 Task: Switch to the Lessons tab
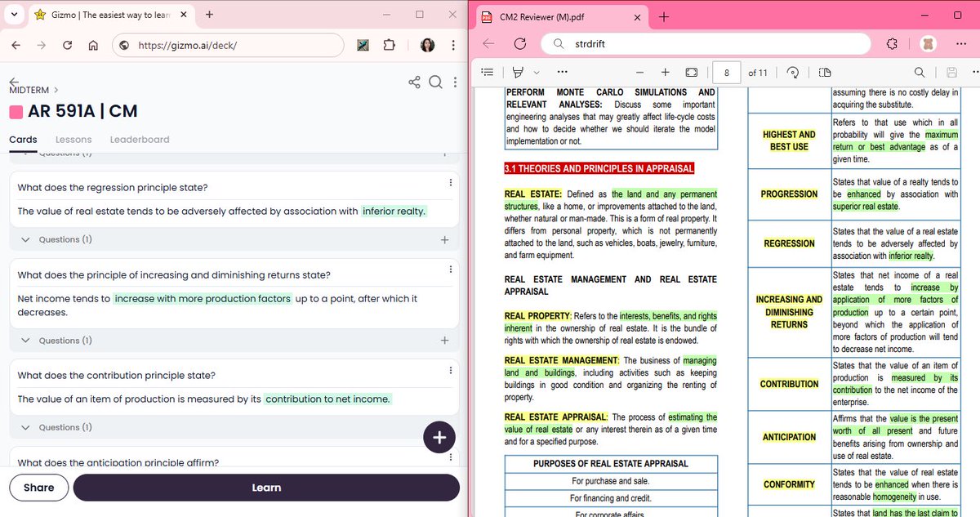73,140
